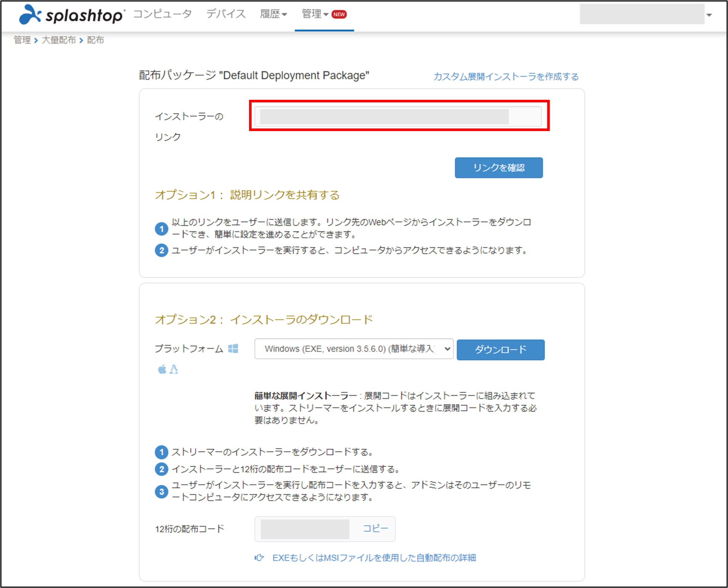Click 管理 in the breadcrumb
This screenshot has height=588, width=728.
[22, 40]
